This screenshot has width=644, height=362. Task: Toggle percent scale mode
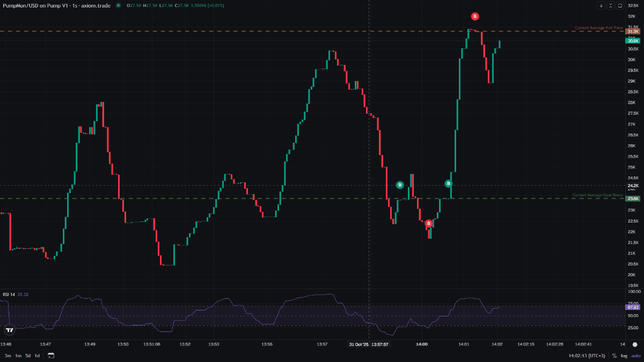pos(614,356)
